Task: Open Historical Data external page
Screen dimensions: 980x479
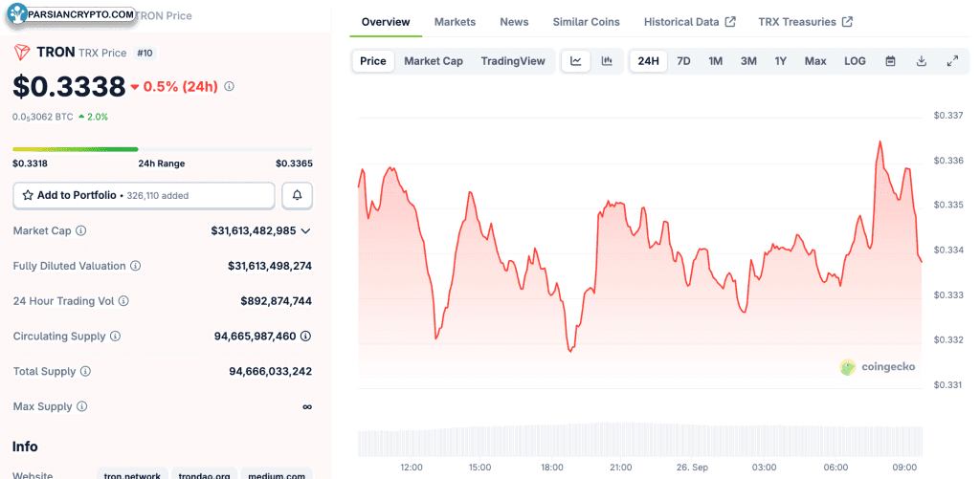Action: click(689, 22)
